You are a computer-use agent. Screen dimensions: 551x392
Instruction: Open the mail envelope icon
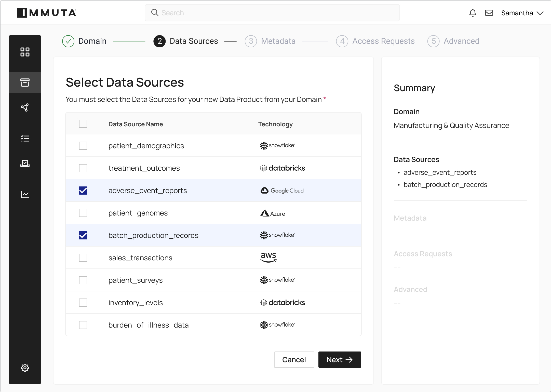click(489, 13)
